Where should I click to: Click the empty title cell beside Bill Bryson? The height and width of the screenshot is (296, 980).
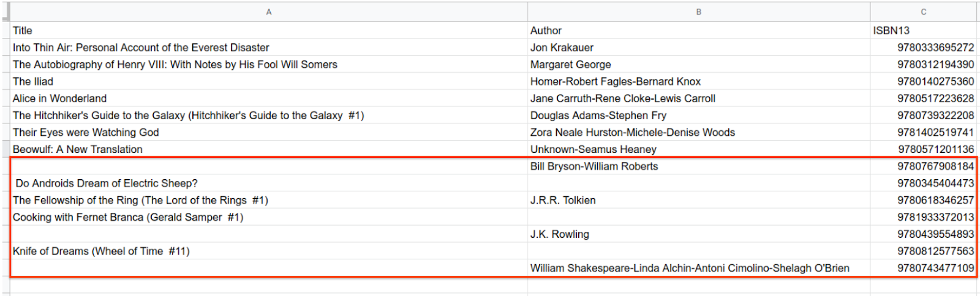coord(268,166)
